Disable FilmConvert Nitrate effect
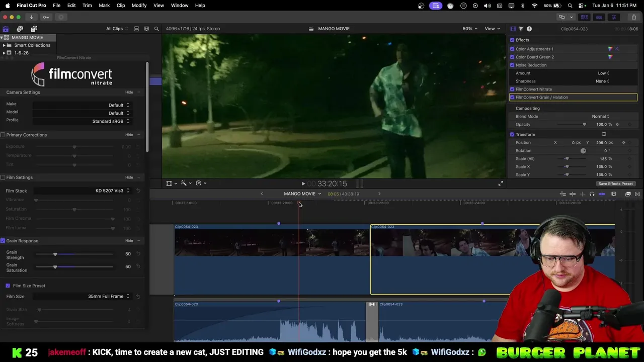Image resolution: width=644 pixels, height=362 pixels. click(512, 89)
